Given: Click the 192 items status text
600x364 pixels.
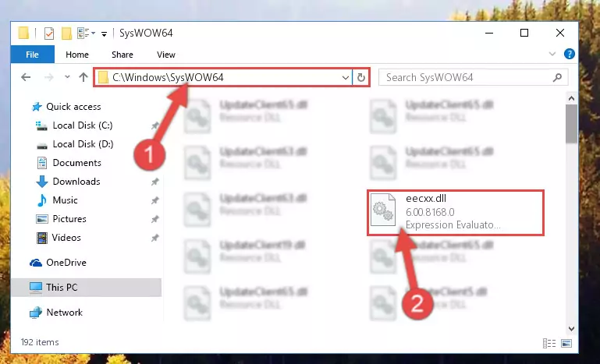Looking at the screenshot, I should coord(40,342).
